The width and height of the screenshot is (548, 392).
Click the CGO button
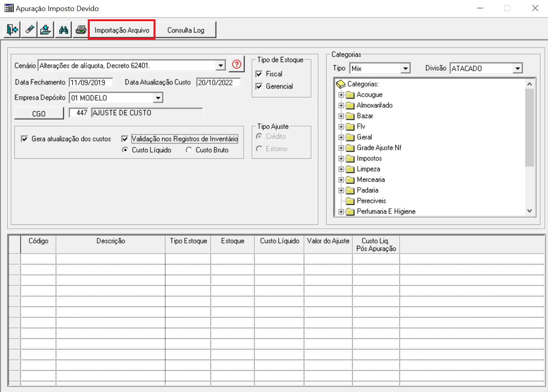pyautogui.click(x=39, y=113)
